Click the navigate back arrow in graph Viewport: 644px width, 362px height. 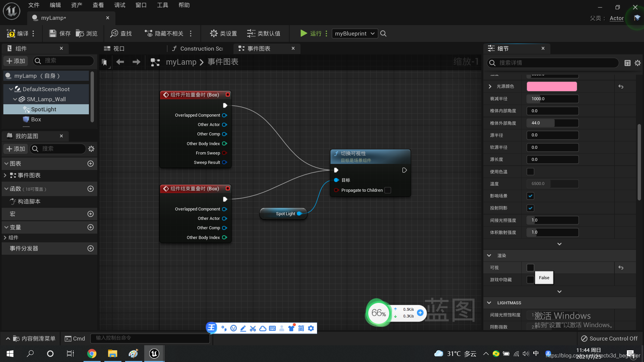point(120,62)
